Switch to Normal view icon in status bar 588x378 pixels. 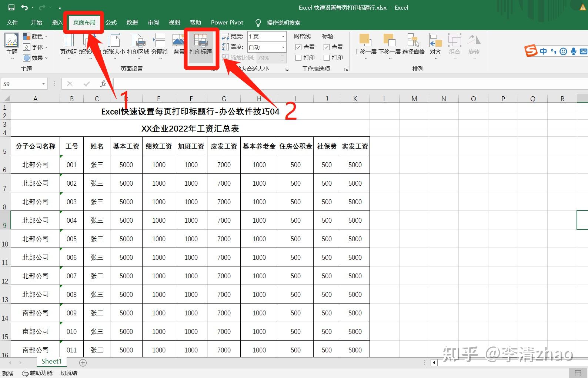578,373
